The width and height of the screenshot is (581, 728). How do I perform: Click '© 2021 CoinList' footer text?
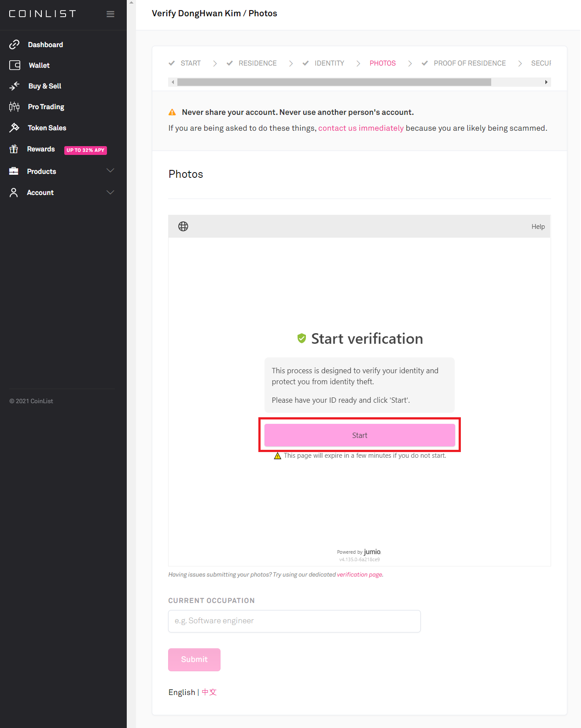coord(31,401)
